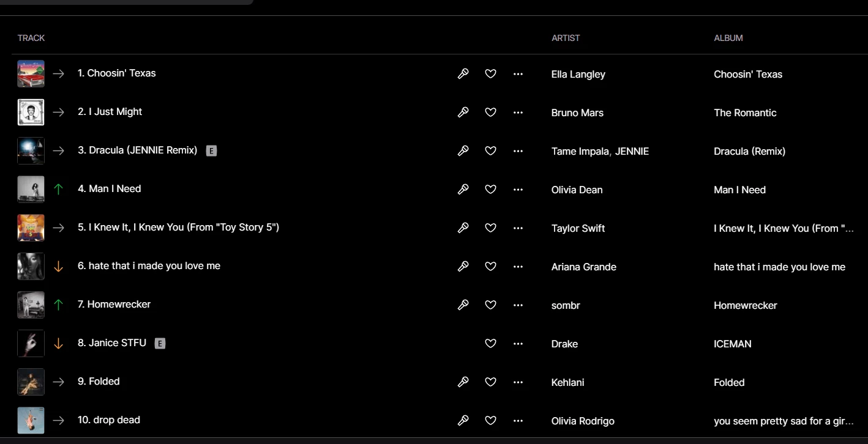Toggle heart on Ariana Grande's row

[490, 267]
